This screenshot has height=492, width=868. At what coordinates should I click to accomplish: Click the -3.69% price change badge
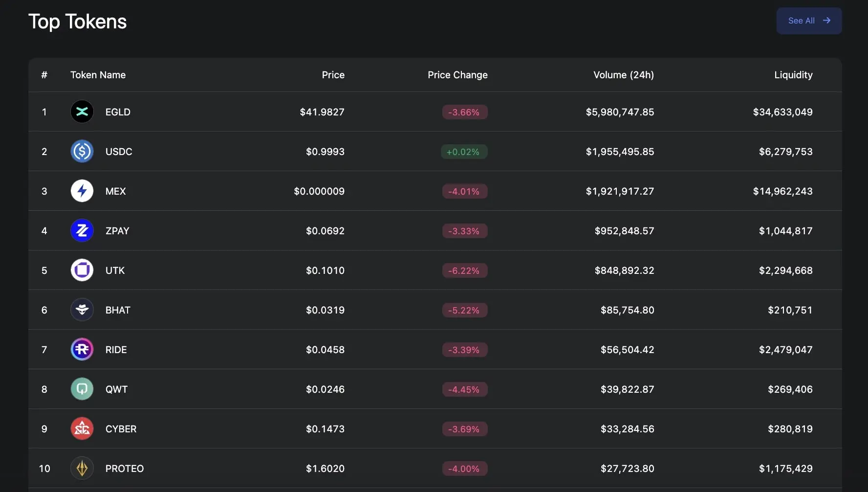click(x=465, y=429)
